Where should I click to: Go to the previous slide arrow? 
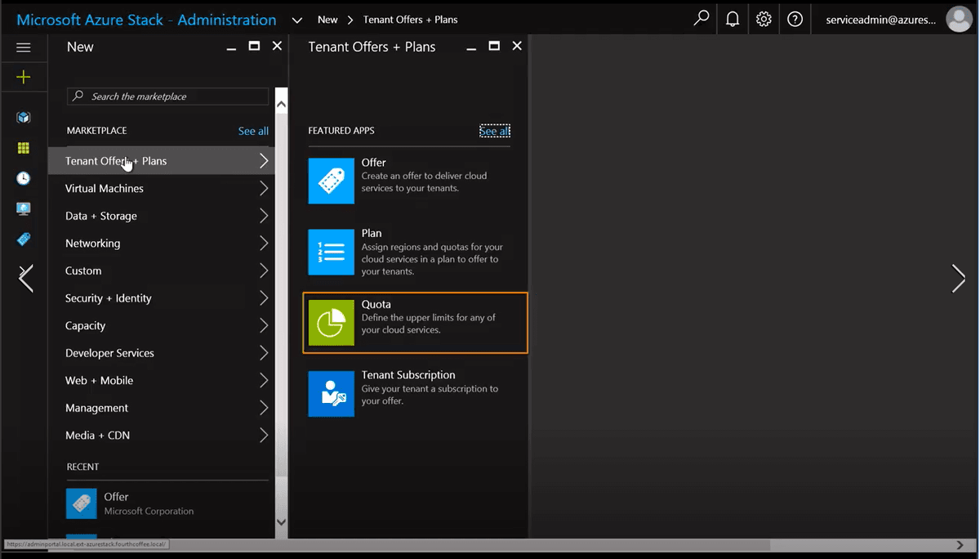coord(26,279)
